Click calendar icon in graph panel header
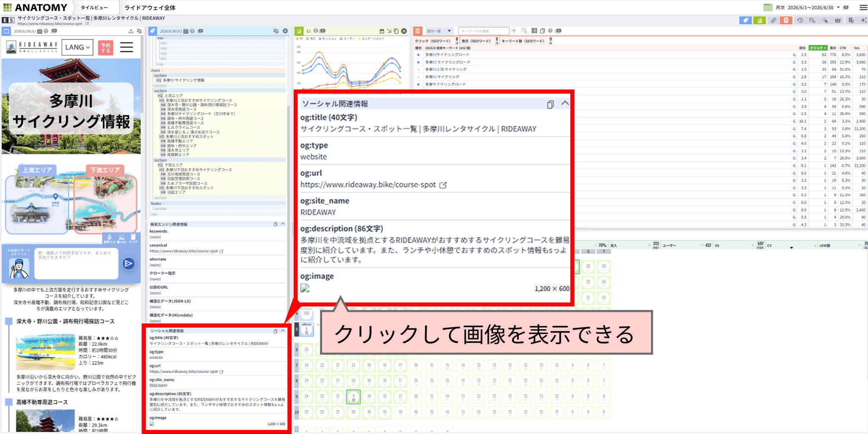The width and height of the screenshot is (868, 434). tap(381, 31)
